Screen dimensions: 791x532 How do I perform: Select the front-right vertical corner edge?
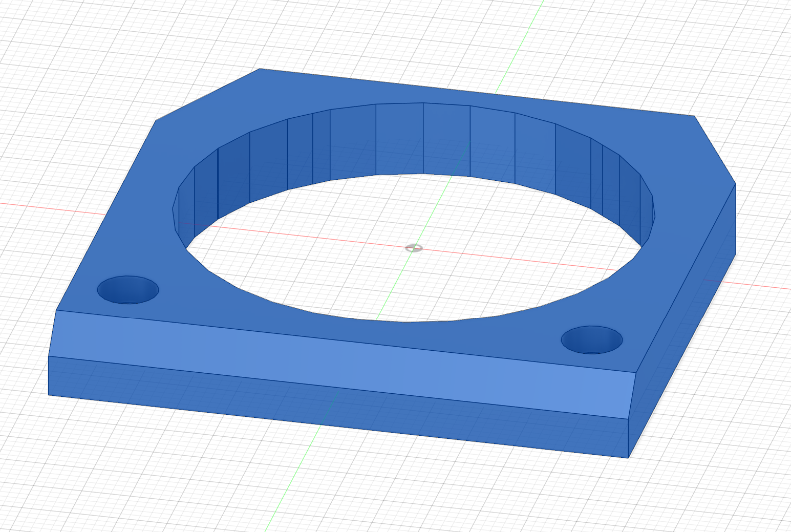click(628, 439)
